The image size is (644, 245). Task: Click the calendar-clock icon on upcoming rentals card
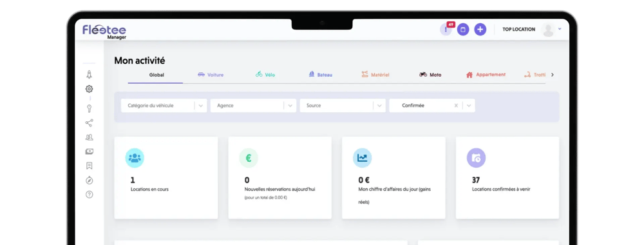pos(476,158)
